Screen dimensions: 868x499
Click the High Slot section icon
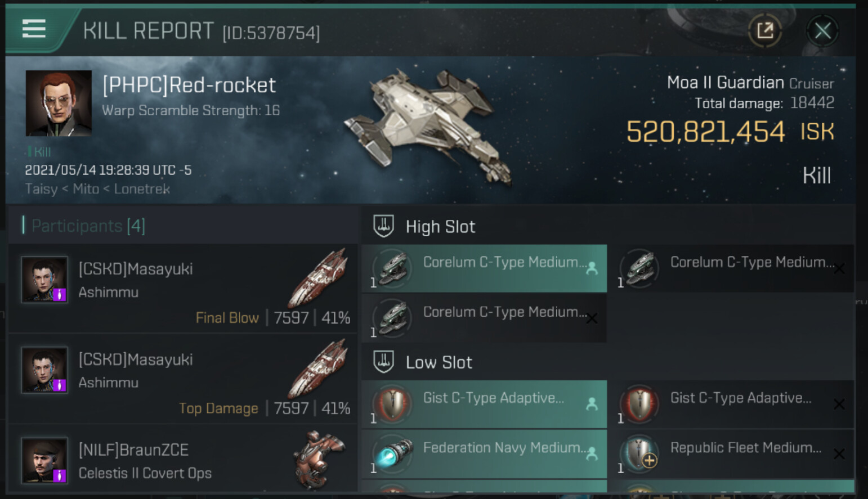pyautogui.click(x=383, y=226)
